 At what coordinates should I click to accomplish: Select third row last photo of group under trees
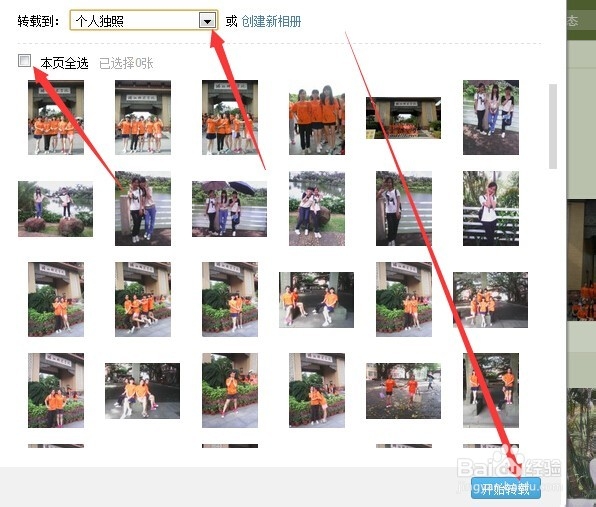tap(490, 300)
